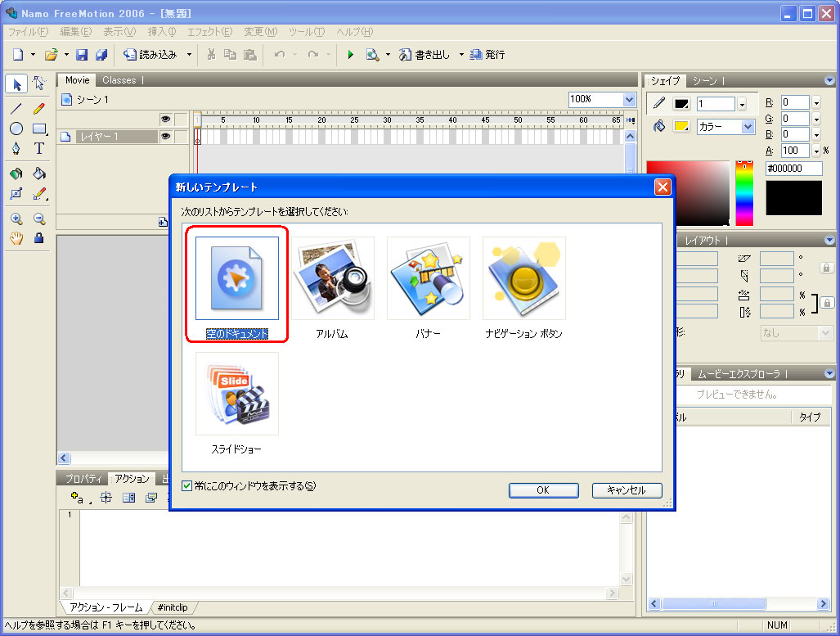Image resolution: width=840 pixels, height=636 pixels.
Task: Click OK in the template dialog
Action: coord(543,490)
